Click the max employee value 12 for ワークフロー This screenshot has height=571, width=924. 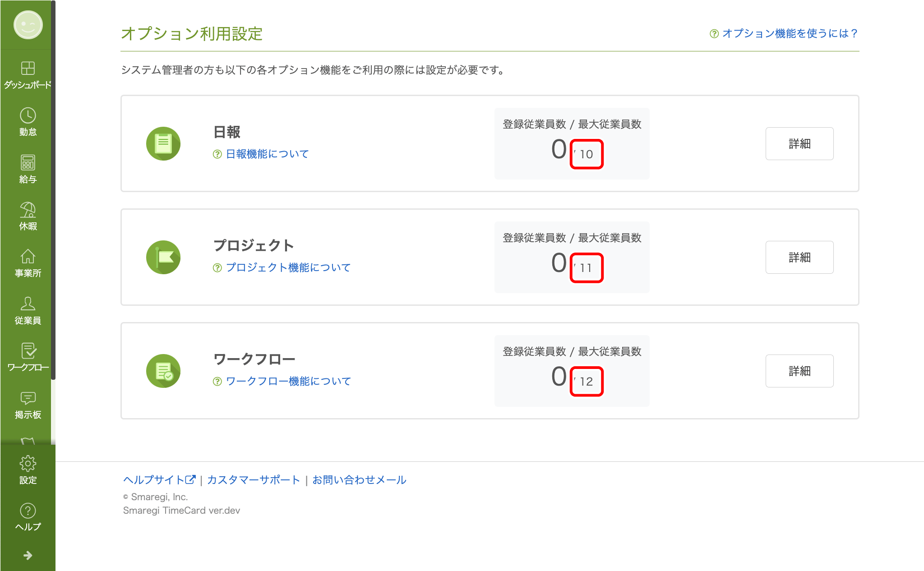[586, 382]
